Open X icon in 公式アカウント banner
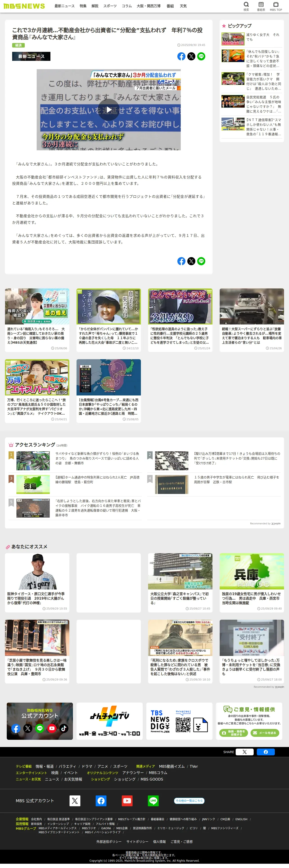This screenshot has height=868, width=289. (x=28, y=729)
